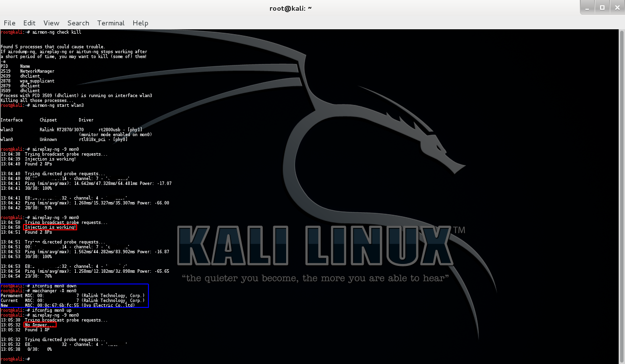The width and height of the screenshot is (625, 364).
Task: Click the 13:04:50 'Trying broadcast probe requests' line
Action: point(54,222)
